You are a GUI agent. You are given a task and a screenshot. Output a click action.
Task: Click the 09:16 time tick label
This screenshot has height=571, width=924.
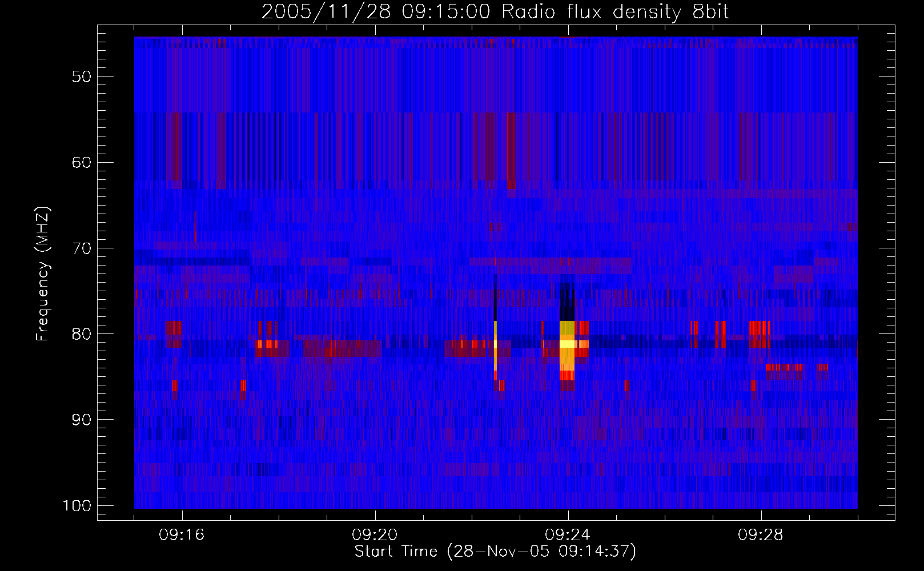(182, 535)
